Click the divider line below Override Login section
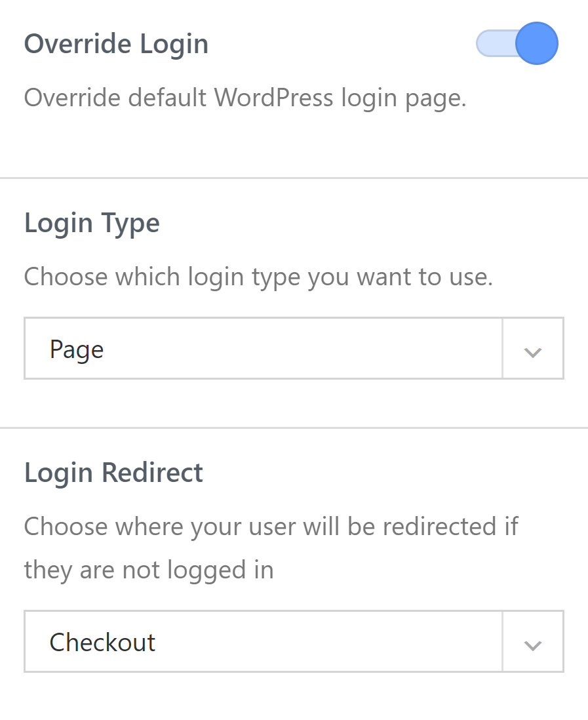Screen dimensions: 588x720 [x=294, y=178]
